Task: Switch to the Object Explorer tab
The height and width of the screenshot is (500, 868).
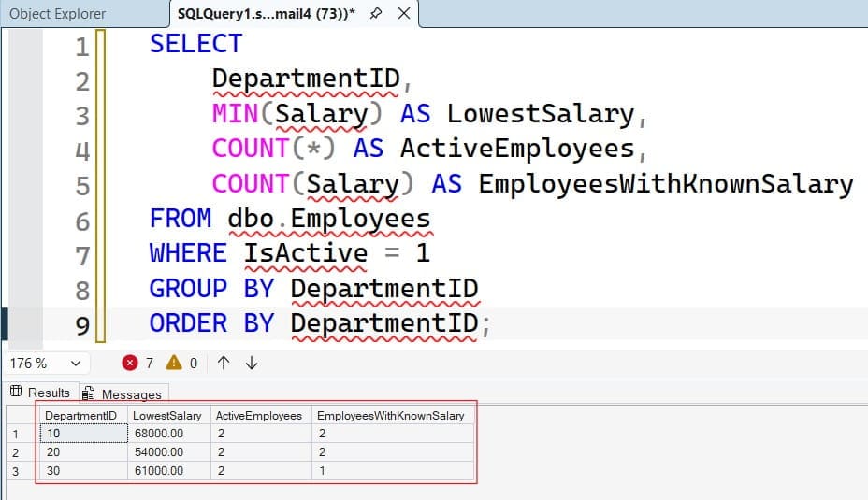Action: point(58,14)
